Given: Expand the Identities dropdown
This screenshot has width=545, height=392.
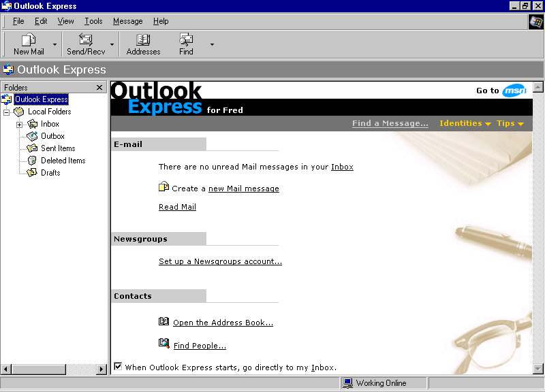Looking at the screenshot, I should coord(465,123).
